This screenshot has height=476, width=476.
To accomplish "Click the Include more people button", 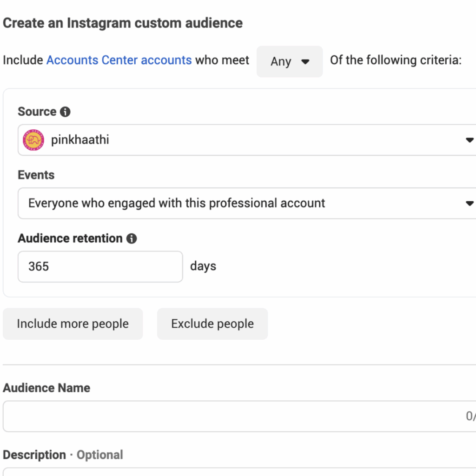I will 73,324.
